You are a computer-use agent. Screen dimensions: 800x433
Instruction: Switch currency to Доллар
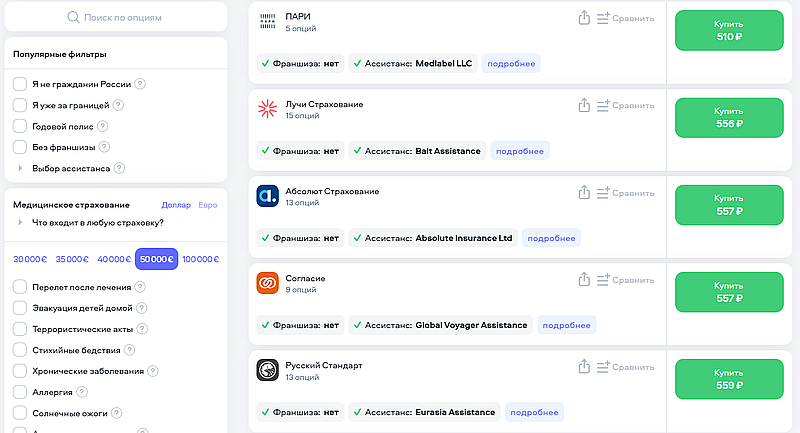pos(176,205)
